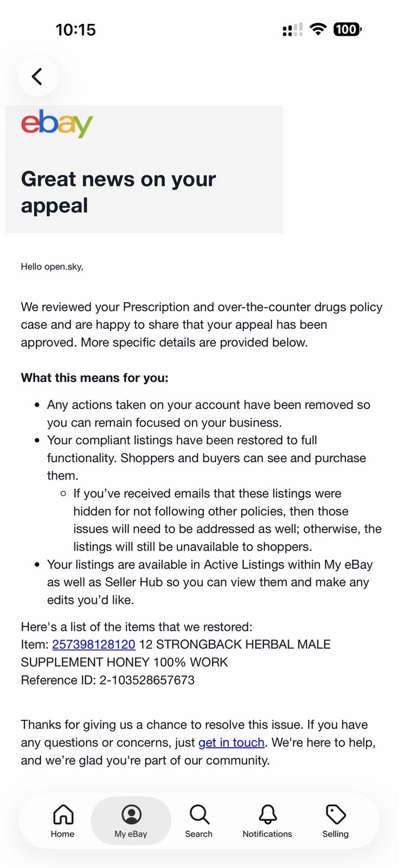Tap the Home house icon
399x868 pixels.
click(63, 814)
